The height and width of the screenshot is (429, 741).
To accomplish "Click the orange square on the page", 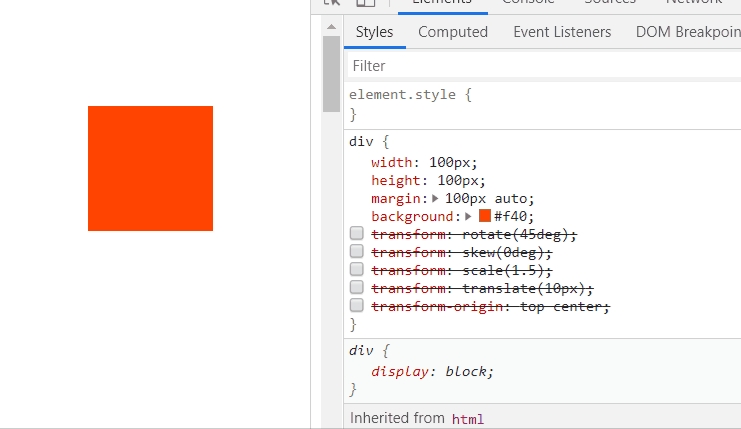I will click(x=150, y=168).
